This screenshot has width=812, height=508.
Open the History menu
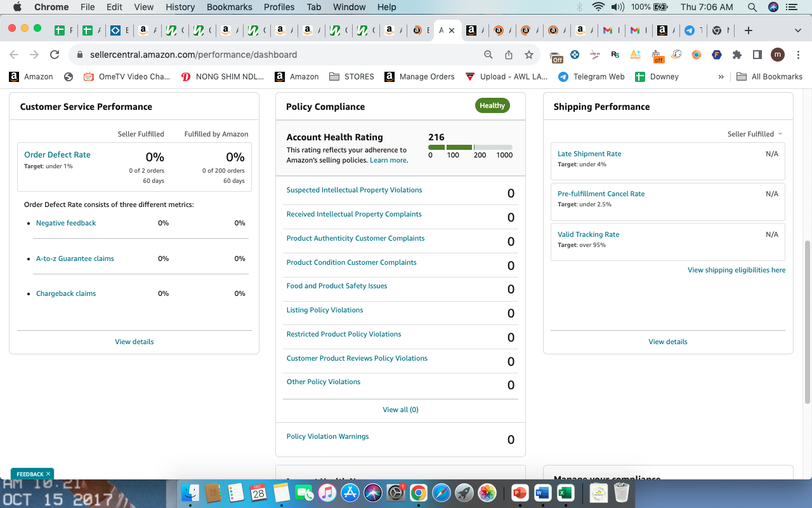[180, 7]
